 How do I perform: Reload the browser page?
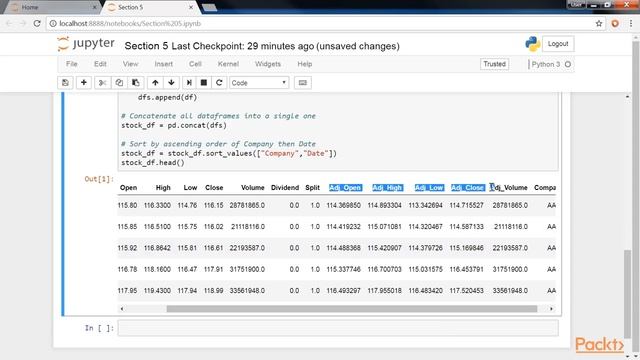[37, 24]
